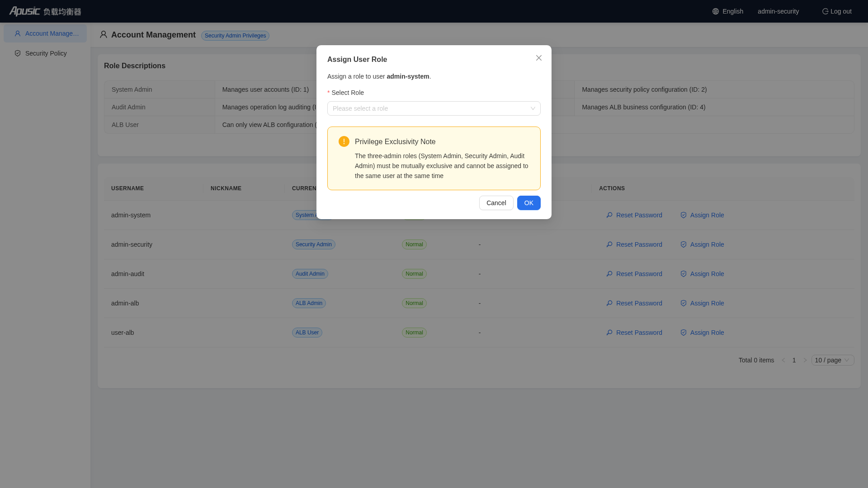This screenshot has height=488, width=868.
Task: Click the key icon in user-alb row
Action: (609, 333)
